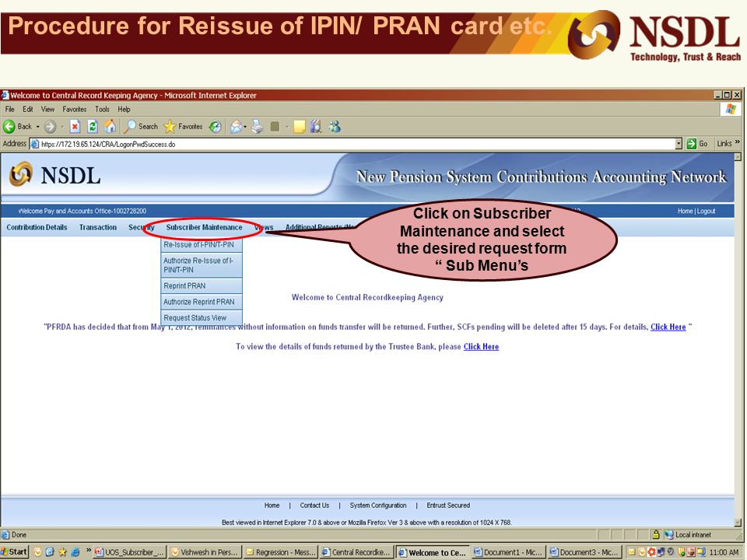747x560 pixels.
Task: Open the Tools menu
Action: (102, 109)
